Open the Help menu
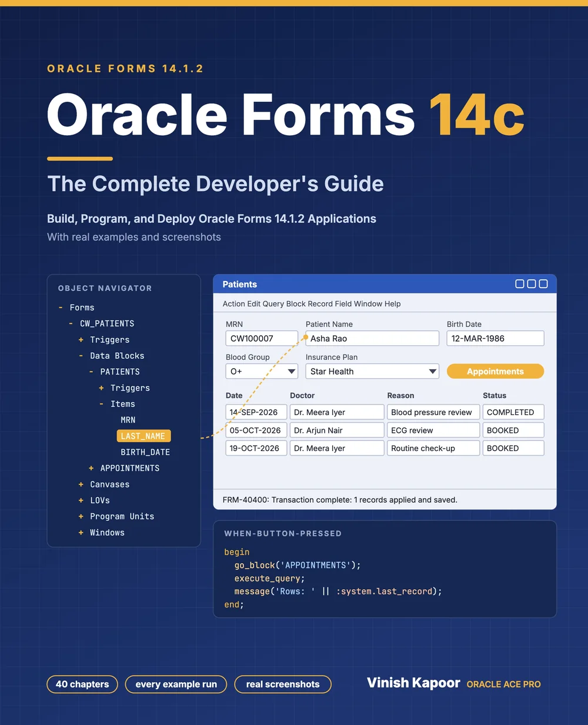Image resolution: width=588 pixels, height=725 pixels. pyautogui.click(x=393, y=304)
